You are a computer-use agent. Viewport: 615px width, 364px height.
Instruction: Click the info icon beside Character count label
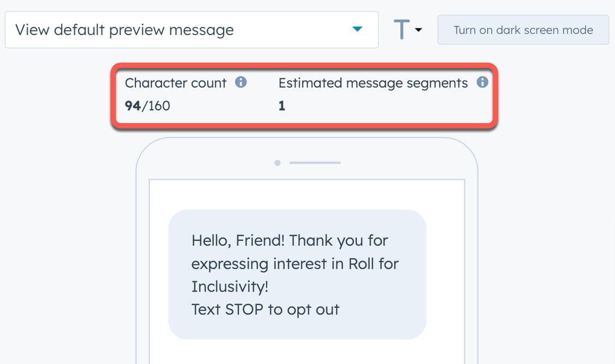242,82
